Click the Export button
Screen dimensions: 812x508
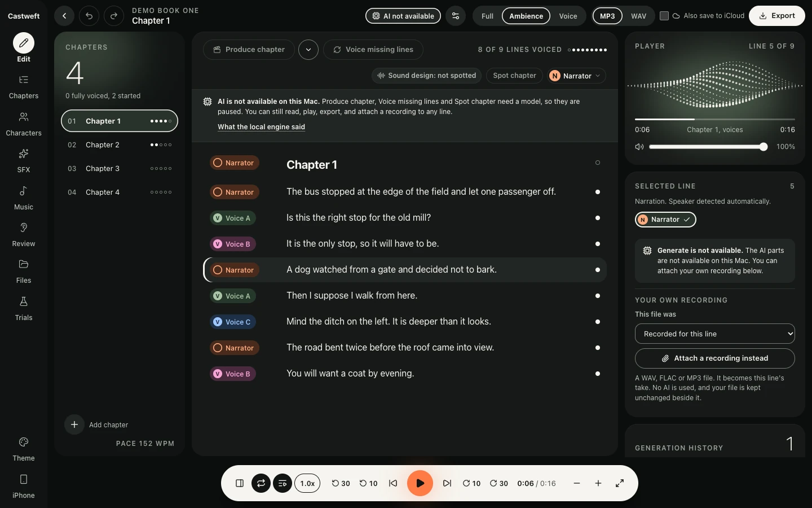[777, 16]
